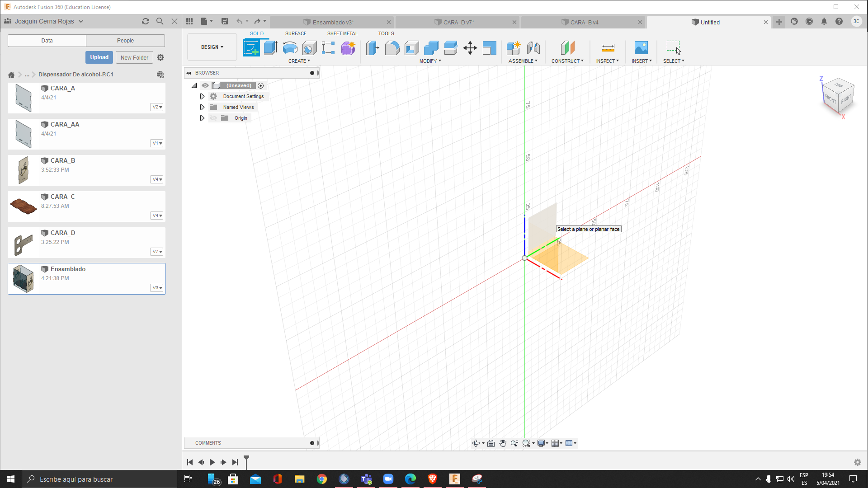Viewport: 868px width, 488px height.
Task: Toggle the Comments panel pin dot
Action: 312,443
